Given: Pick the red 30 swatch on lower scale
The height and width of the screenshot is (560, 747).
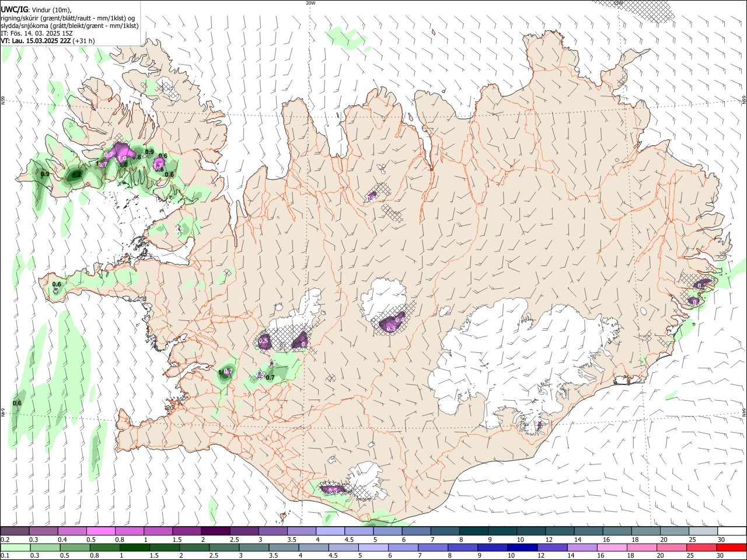Looking at the screenshot, I should coord(731,547).
